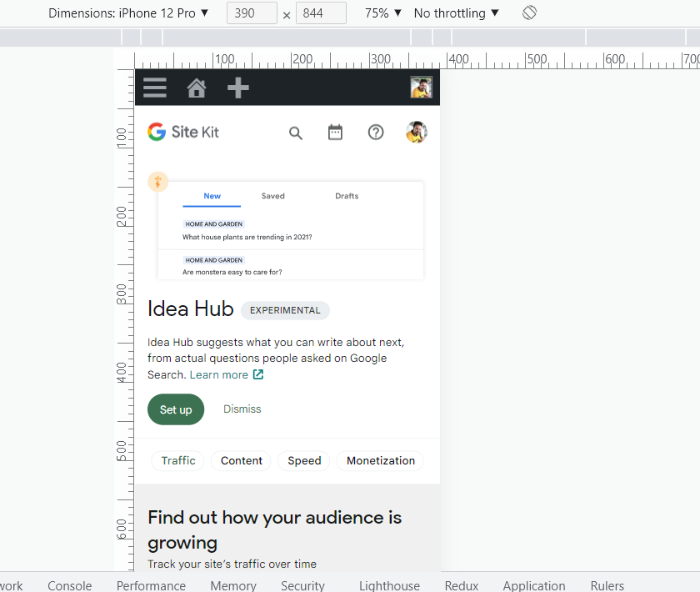Screen dimensions: 700x592
Task: Open the Memory DevTools tab
Action: 233,585
